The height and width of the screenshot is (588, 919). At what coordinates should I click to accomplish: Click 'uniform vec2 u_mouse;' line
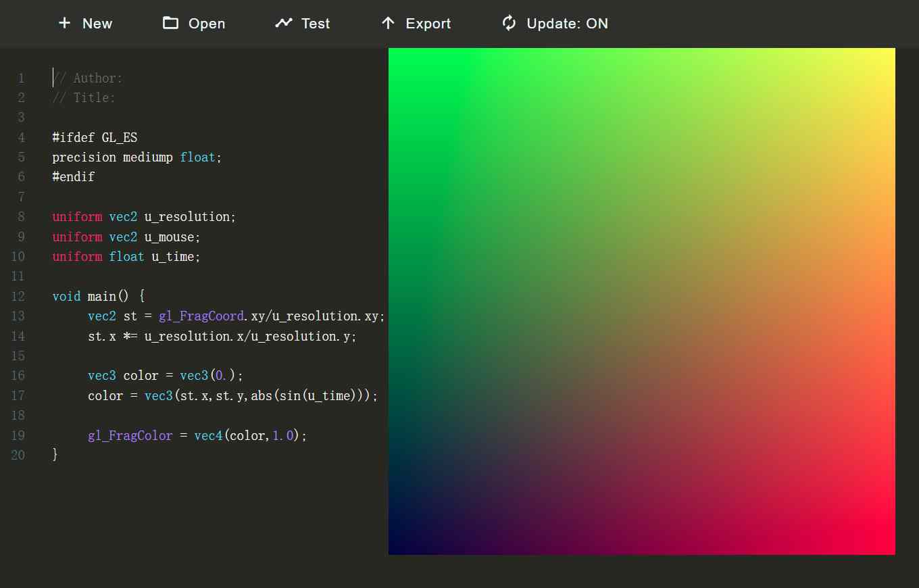click(x=126, y=237)
